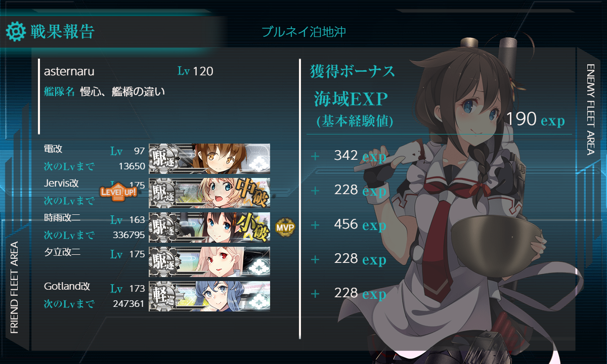
Task: Click the 時雨改二 ship banner
Action: tap(209, 227)
